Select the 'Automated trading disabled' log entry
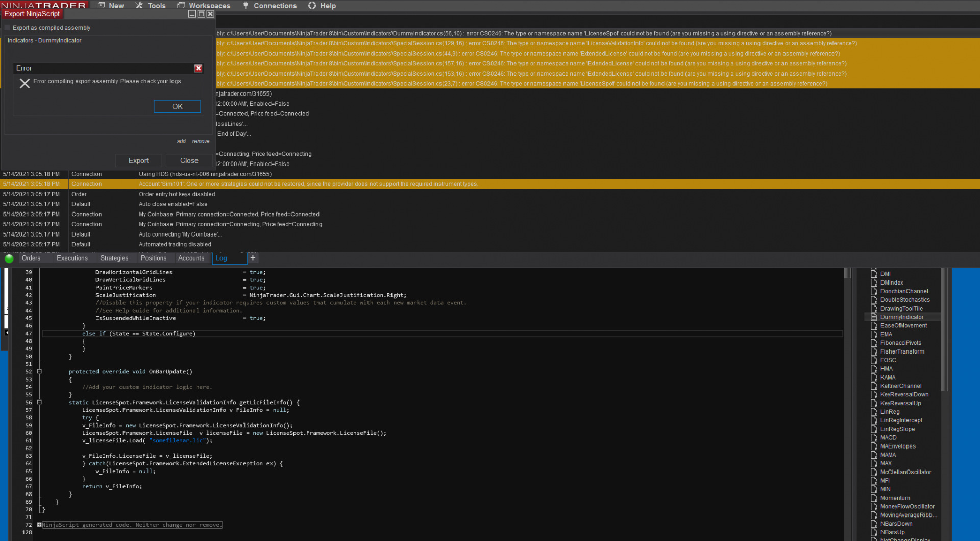This screenshot has width=980, height=541. (490, 244)
